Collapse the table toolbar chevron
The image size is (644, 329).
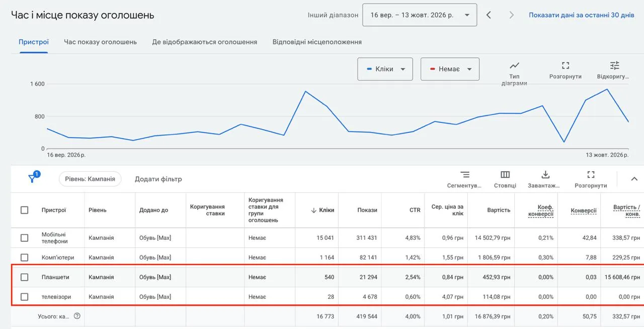click(x=634, y=178)
